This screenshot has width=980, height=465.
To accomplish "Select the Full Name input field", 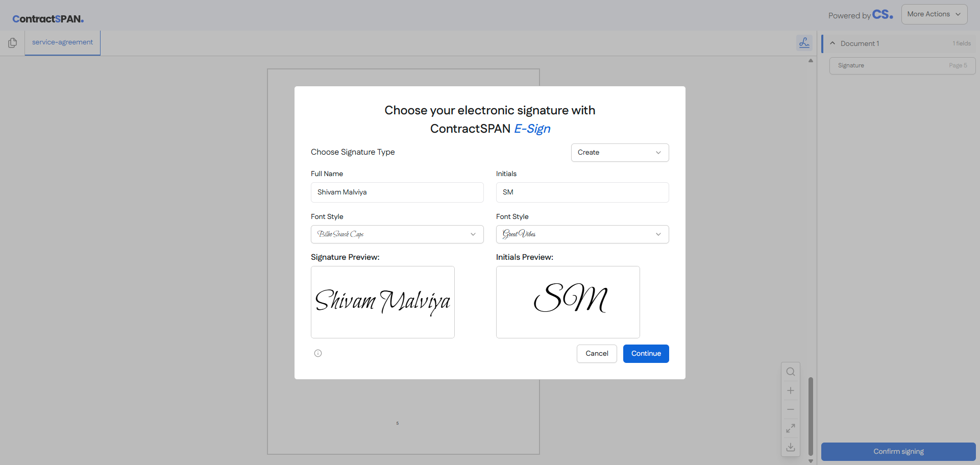I will [397, 192].
